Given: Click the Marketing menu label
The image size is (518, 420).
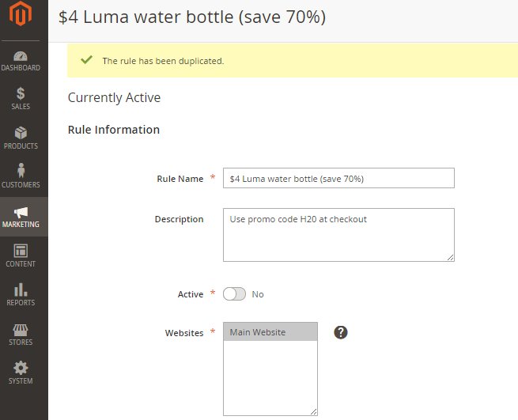Looking at the screenshot, I should [21, 225].
